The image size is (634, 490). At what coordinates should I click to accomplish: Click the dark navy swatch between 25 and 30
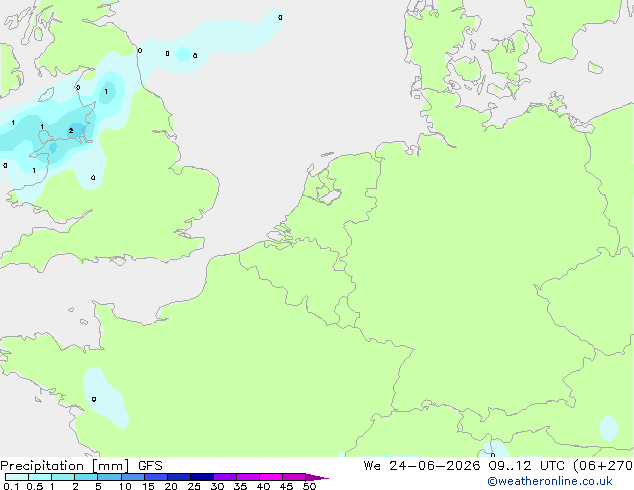point(202,477)
